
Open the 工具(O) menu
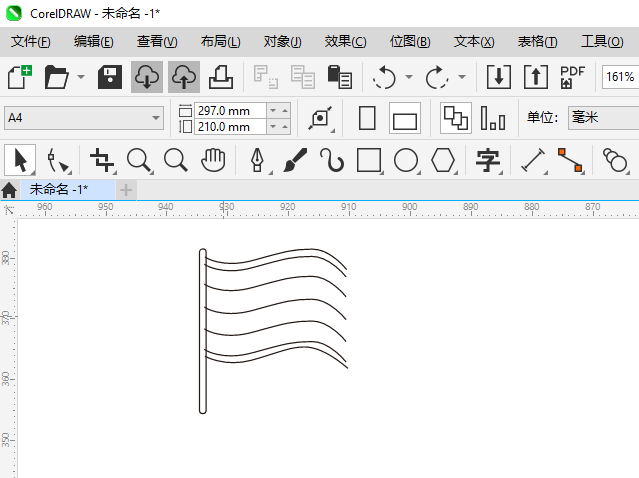click(x=602, y=42)
